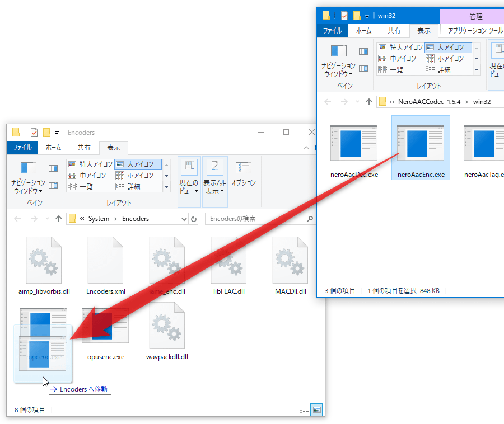The height and width of the screenshot is (424, 504).
Task: Open Navigation pane menu in Encoders window
Action: tap(29, 177)
